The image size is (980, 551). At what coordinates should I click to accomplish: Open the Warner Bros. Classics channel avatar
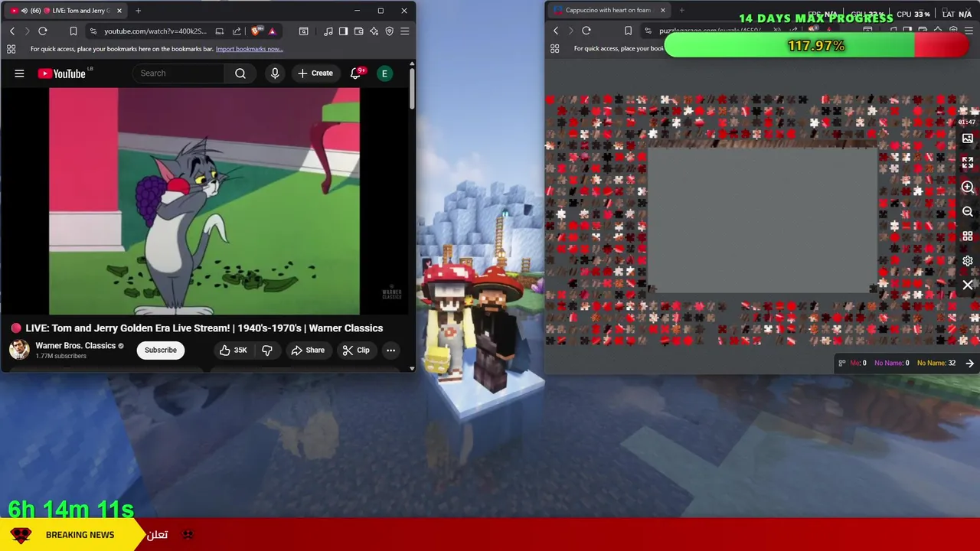point(19,350)
